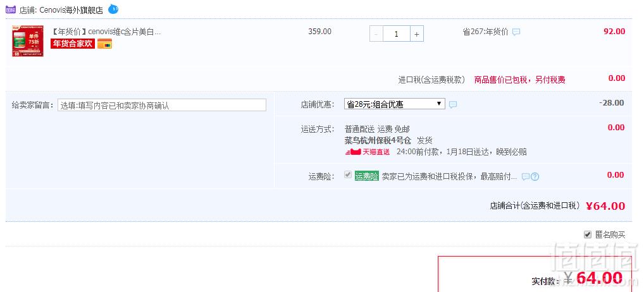Toggle the 运费险 checkbox
Image resolution: width=644 pixels, height=292 pixels.
[x=348, y=175]
